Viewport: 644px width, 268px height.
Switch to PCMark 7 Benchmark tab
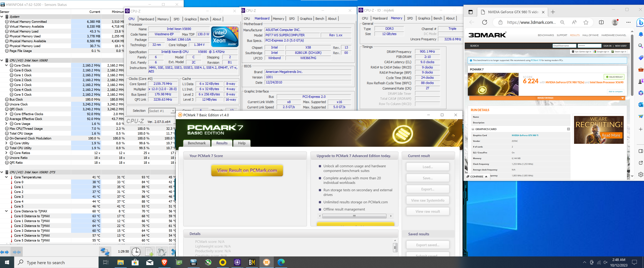[x=197, y=143]
